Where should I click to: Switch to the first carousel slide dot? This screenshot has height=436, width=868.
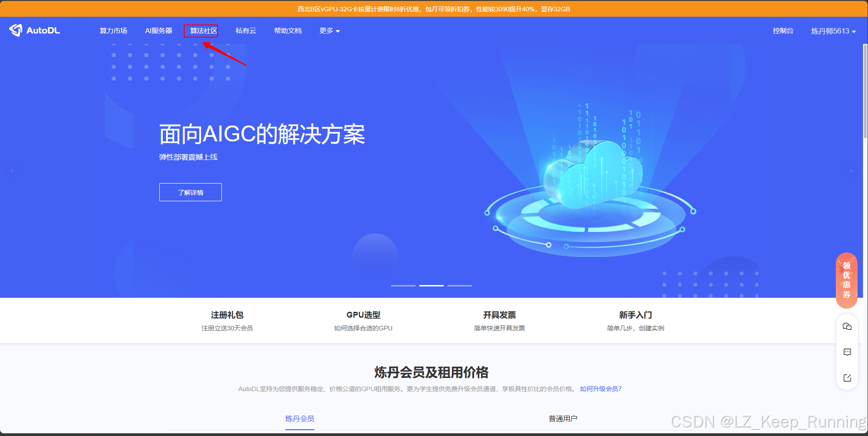pyautogui.click(x=403, y=286)
